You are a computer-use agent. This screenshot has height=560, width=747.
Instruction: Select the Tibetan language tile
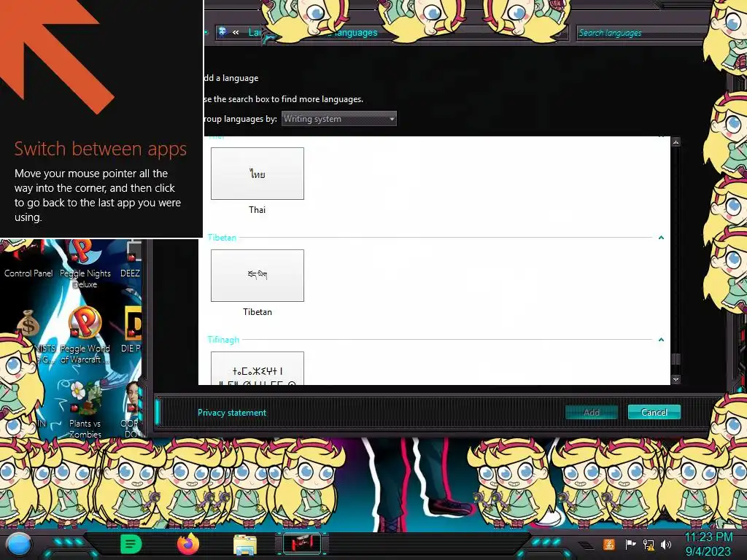coord(258,275)
